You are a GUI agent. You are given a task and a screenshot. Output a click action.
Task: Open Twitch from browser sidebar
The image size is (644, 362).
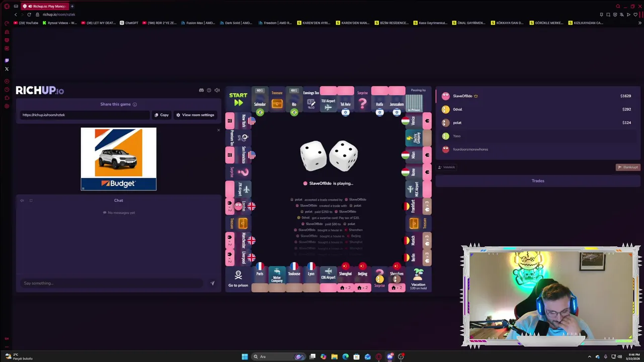(7, 60)
